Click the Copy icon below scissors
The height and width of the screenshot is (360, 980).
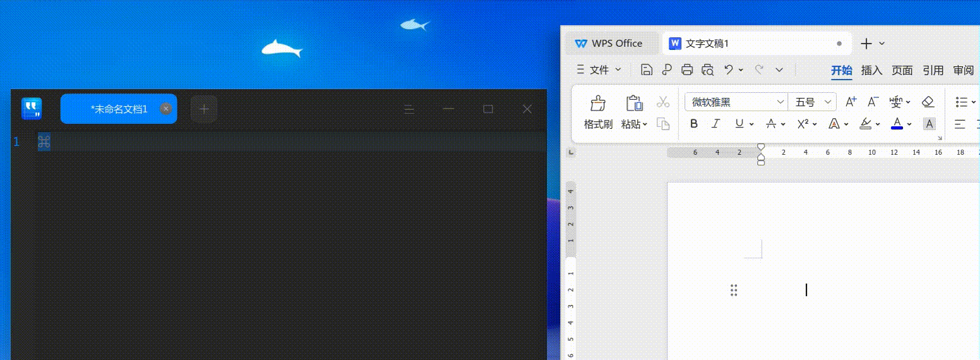click(x=663, y=124)
